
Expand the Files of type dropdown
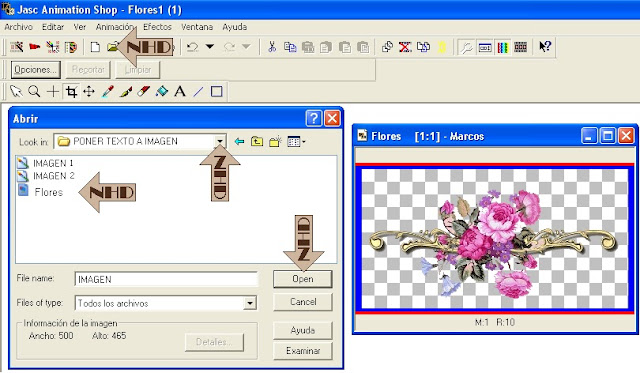pos(250,303)
